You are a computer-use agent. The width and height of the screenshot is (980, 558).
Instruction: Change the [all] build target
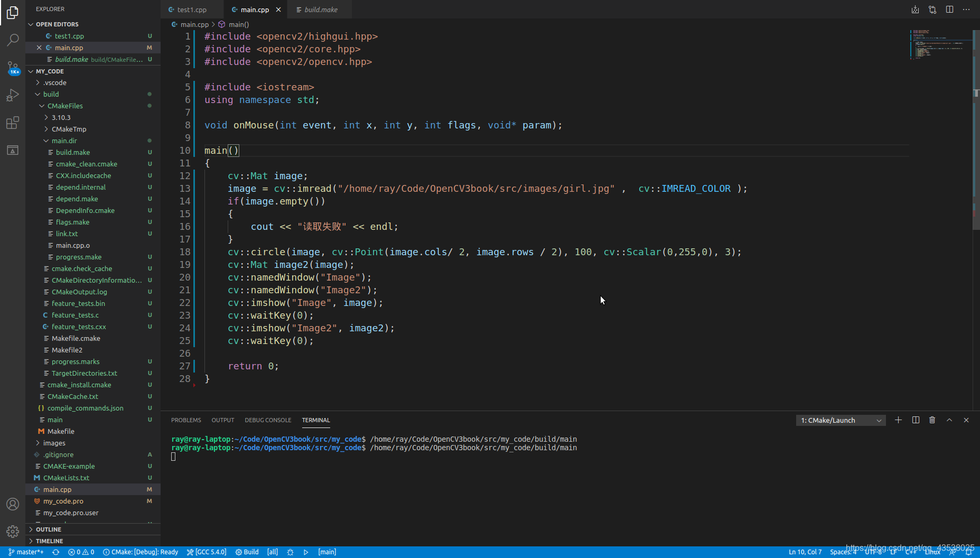pyautogui.click(x=273, y=552)
